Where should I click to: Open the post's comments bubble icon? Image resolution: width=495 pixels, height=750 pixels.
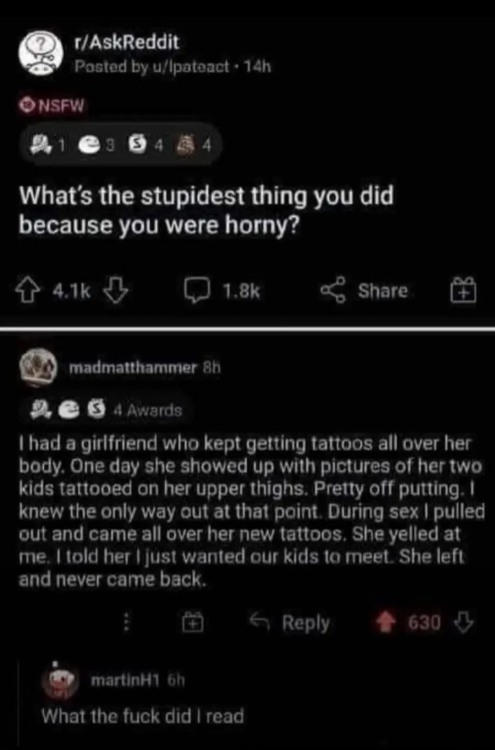pyautogui.click(x=198, y=291)
